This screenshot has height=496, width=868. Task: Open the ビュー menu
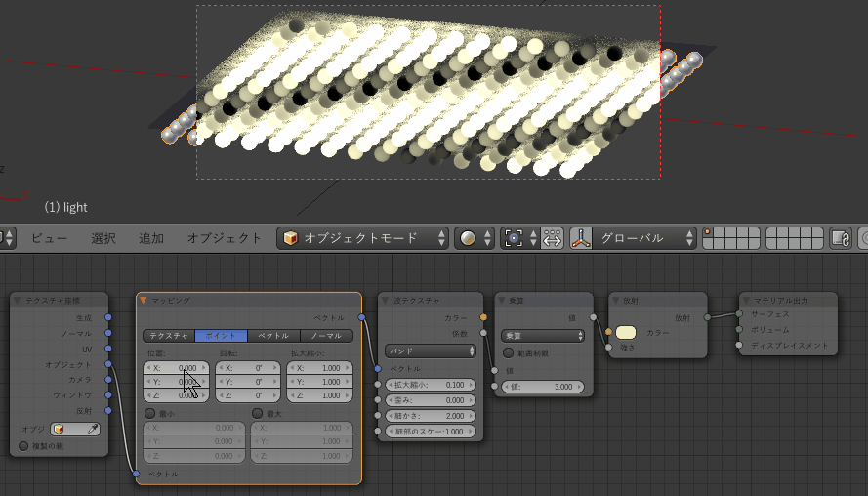point(49,238)
